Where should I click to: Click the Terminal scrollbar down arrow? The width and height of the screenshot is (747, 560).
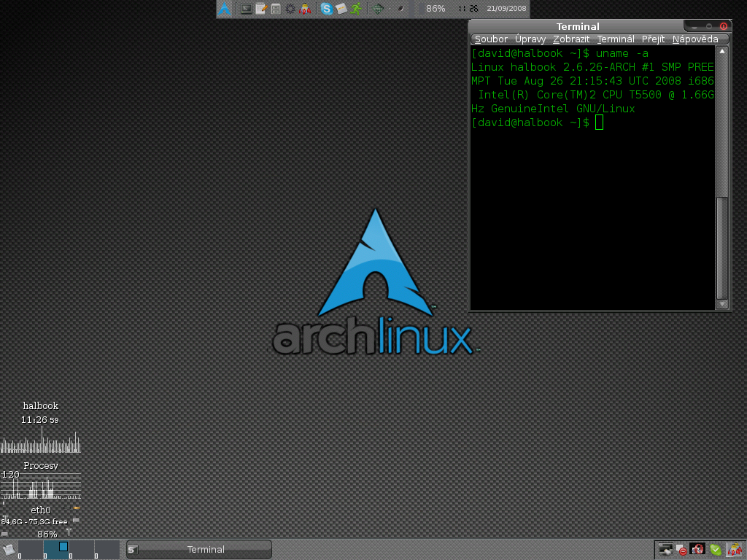(x=722, y=304)
